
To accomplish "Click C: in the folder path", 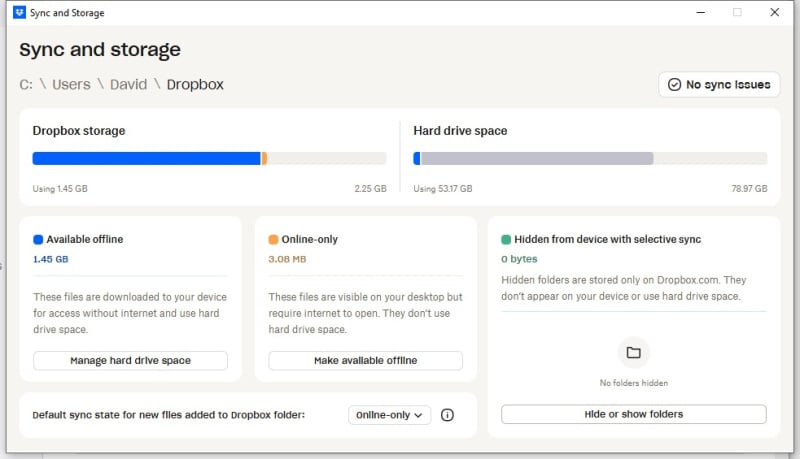I will pyautogui.click(x=26, y=84).
